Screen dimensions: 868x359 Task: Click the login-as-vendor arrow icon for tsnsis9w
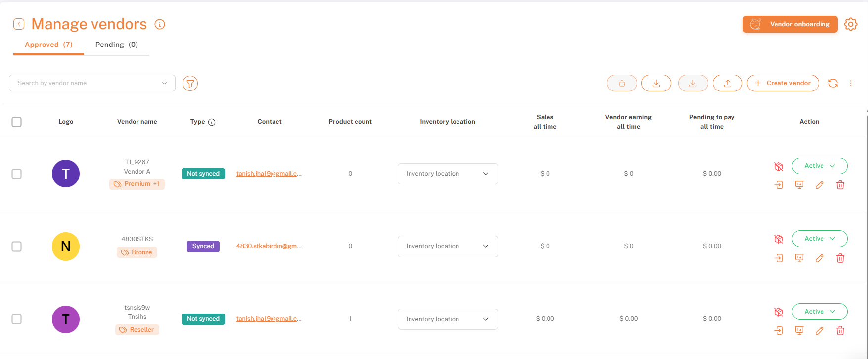[x=778, y=331]
